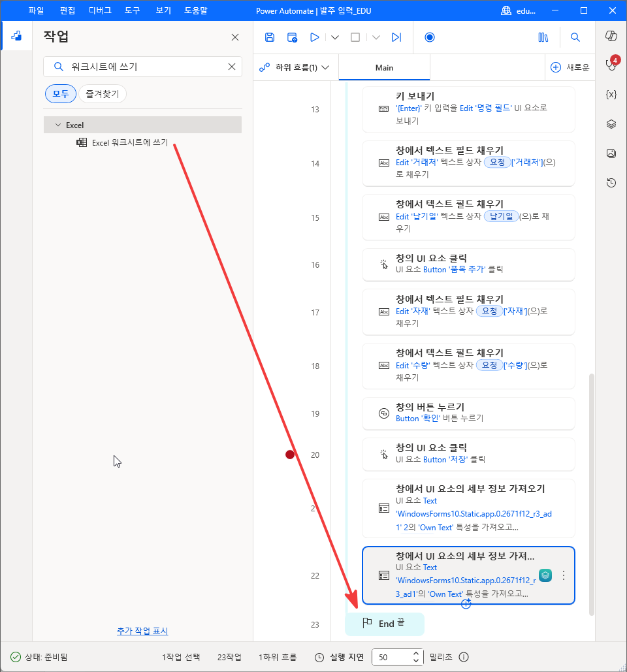
Task: Open the 파일 menu
Action: (36, 10)
